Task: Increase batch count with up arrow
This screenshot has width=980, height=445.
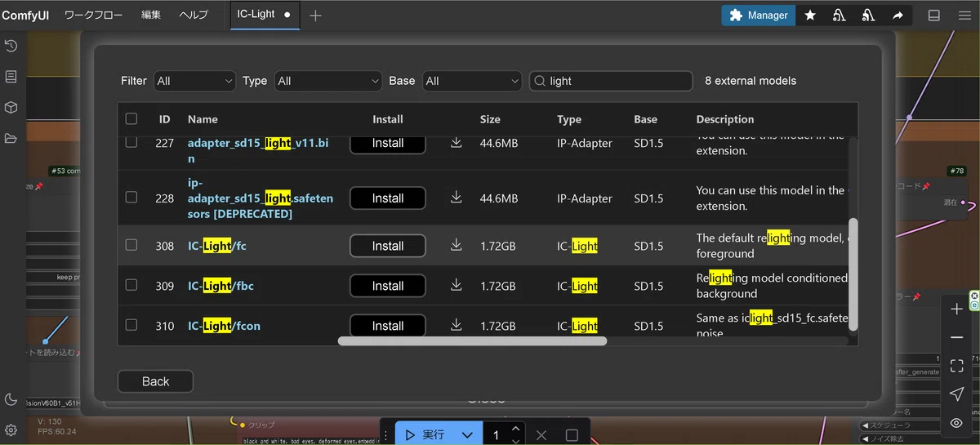Action: (515, 429)
